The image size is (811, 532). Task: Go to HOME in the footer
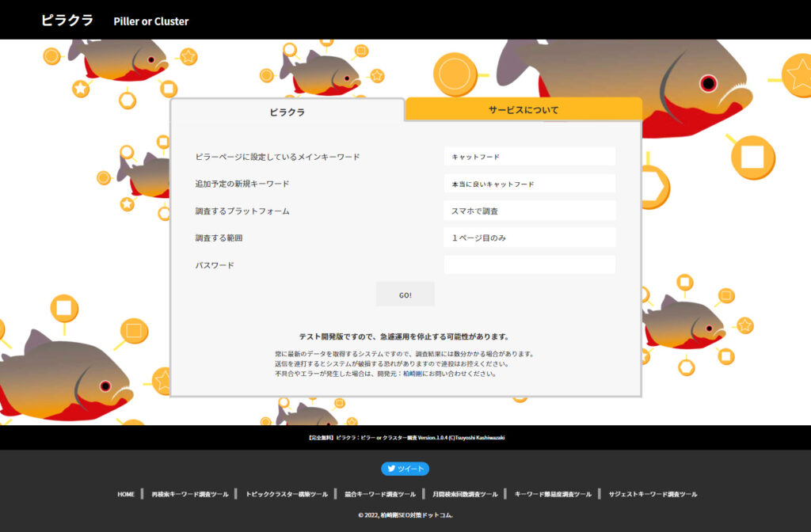coord(126,494)
